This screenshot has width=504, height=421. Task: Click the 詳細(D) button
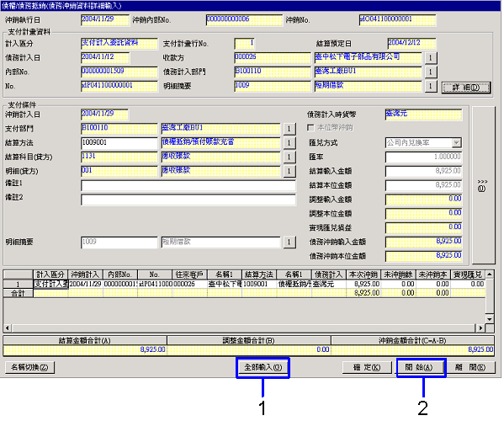click(x=466, y=88)
